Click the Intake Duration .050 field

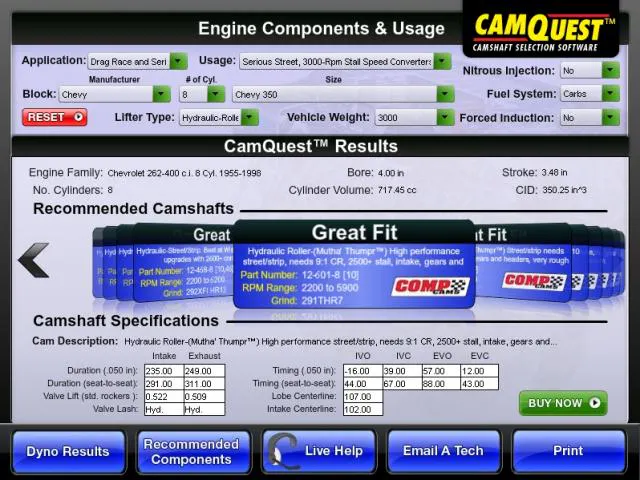click(163, 371)
